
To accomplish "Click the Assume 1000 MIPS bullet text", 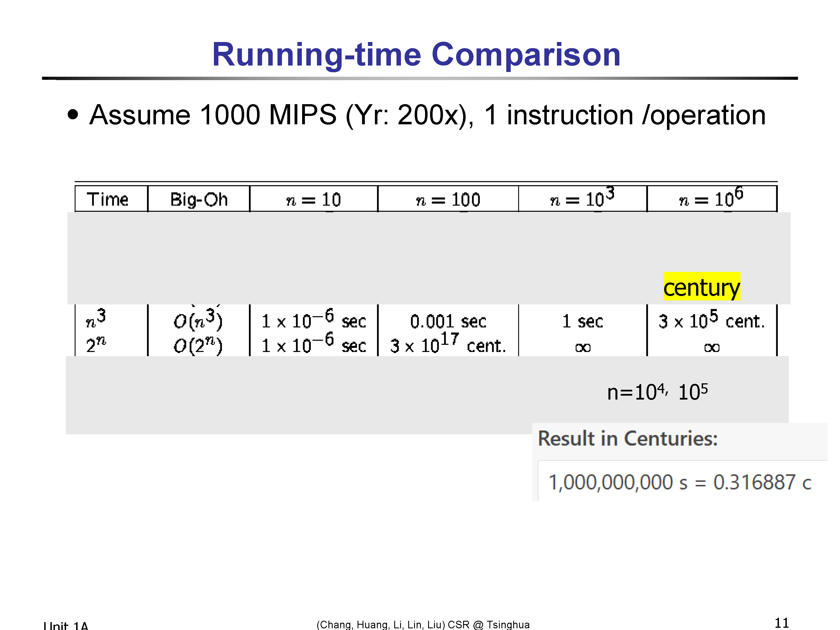I will (428, 115).
